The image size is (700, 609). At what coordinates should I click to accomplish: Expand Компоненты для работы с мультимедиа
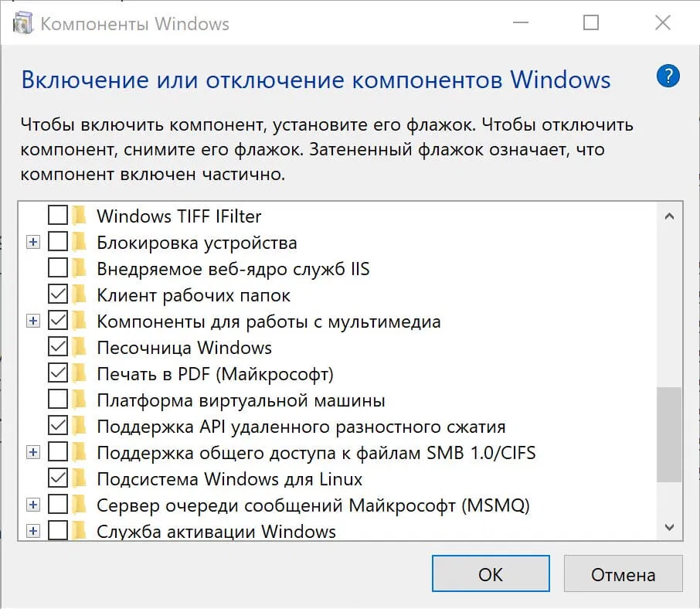click(32, 321)
